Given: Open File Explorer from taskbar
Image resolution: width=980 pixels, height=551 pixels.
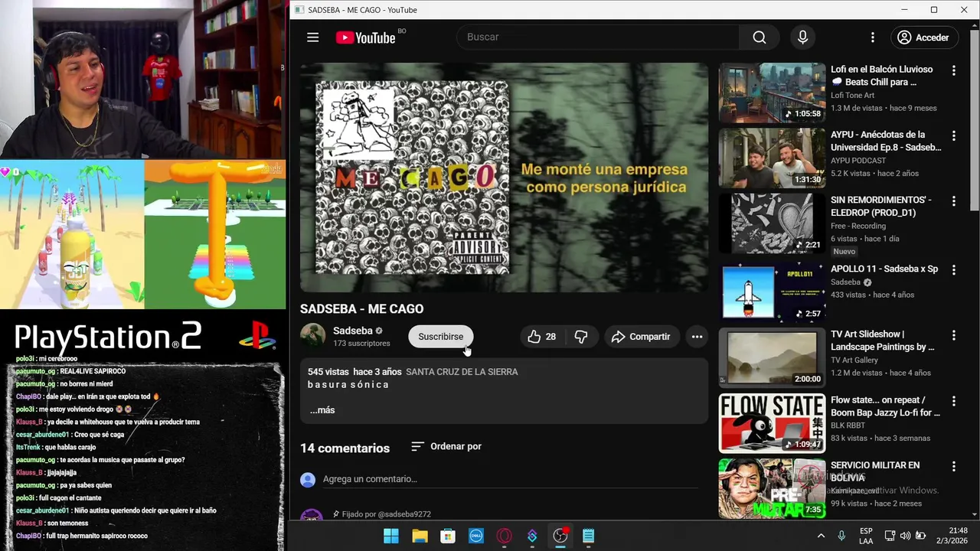Looking at the screenshot, I should coord(420,536).
